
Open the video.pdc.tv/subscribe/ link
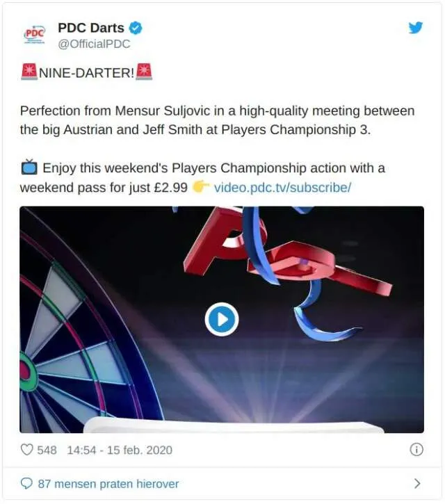[282, 188]
